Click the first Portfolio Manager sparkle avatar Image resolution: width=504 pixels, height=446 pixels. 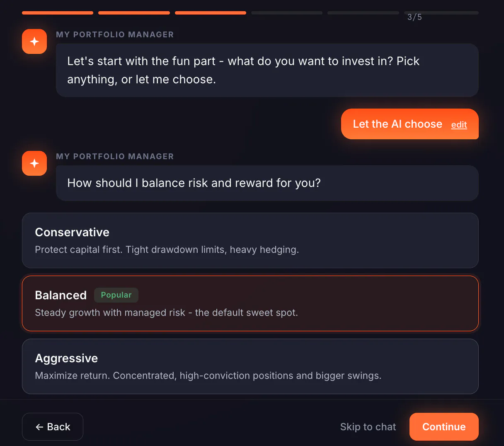point(34,41)
